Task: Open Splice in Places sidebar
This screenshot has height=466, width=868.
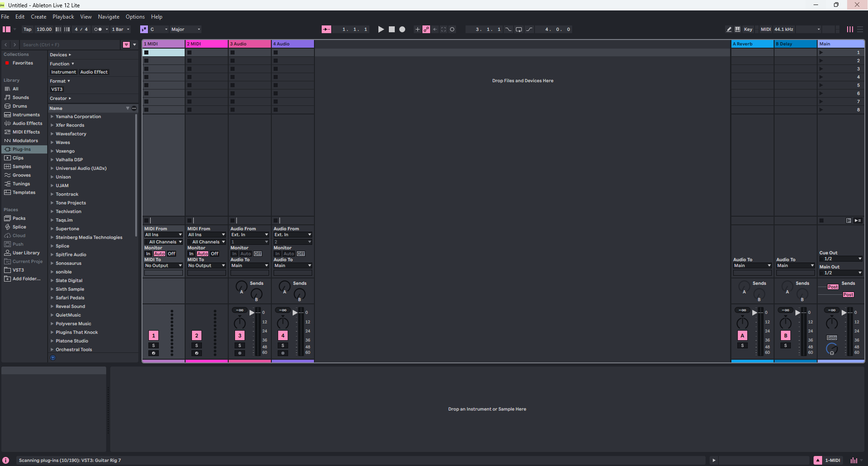Action: click(x=19, y=227)
